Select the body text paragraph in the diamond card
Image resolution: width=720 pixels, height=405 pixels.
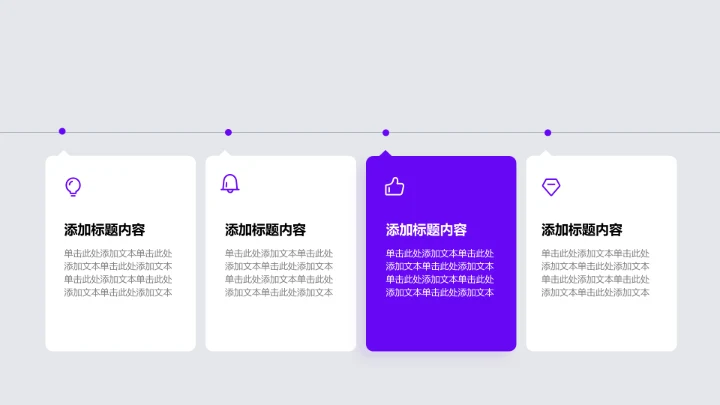595,273
